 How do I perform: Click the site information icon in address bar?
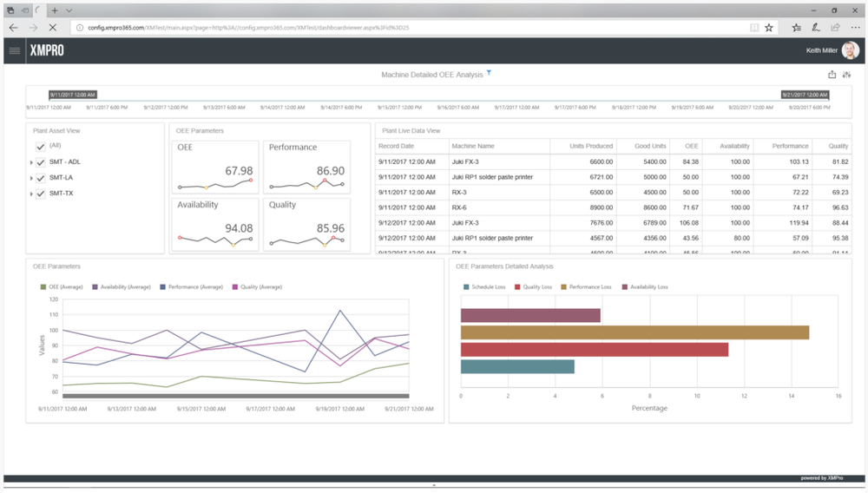point(80,28)
